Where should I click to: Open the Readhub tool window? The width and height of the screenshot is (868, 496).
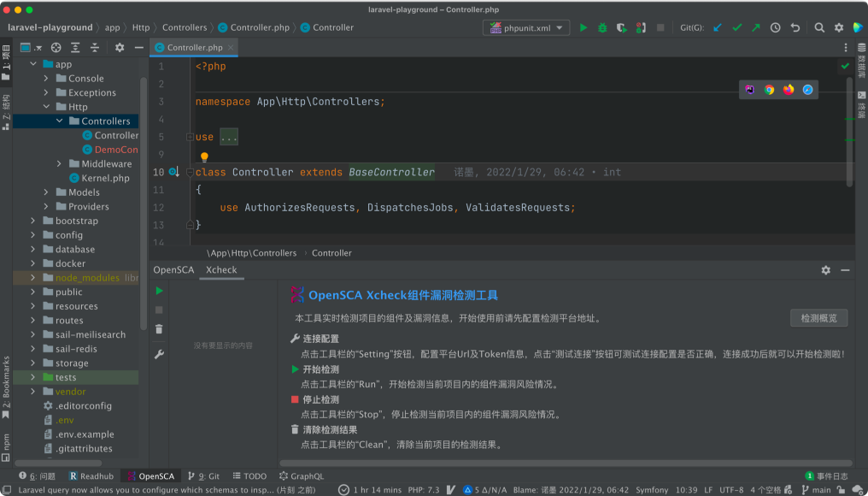click(91, 476)
